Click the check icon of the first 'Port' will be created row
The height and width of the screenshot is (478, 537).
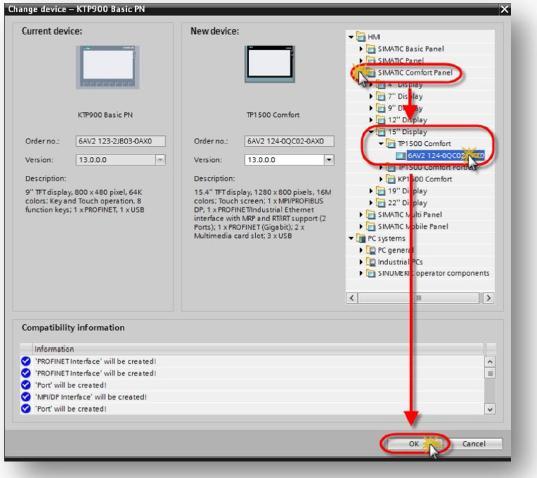26,385
